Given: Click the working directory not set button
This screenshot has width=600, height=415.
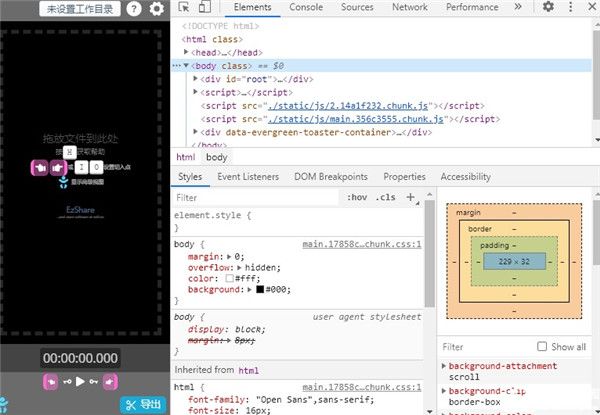Looking at the screenshot, I should click(x=80, y=9).
